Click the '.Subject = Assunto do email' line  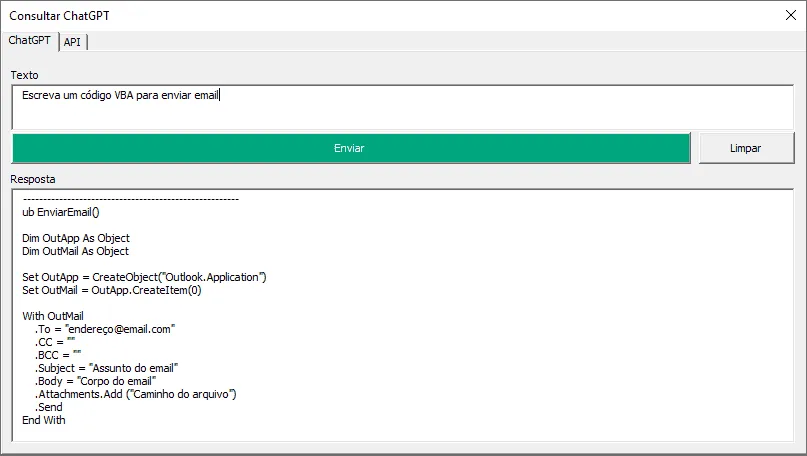pyautogui.click(x=107, y=368)
